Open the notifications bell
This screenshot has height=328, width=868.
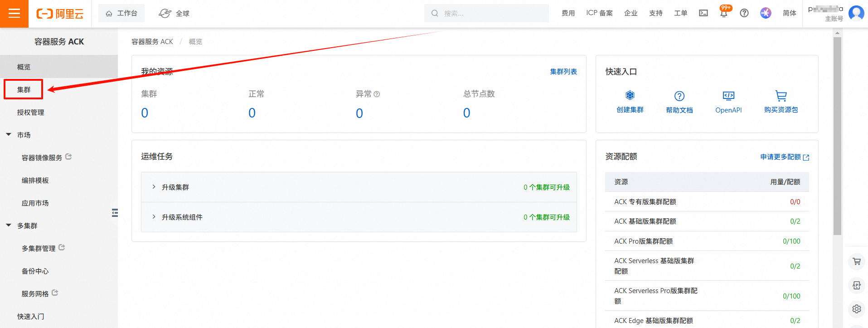pyautogui.click(x=724, y=13)
